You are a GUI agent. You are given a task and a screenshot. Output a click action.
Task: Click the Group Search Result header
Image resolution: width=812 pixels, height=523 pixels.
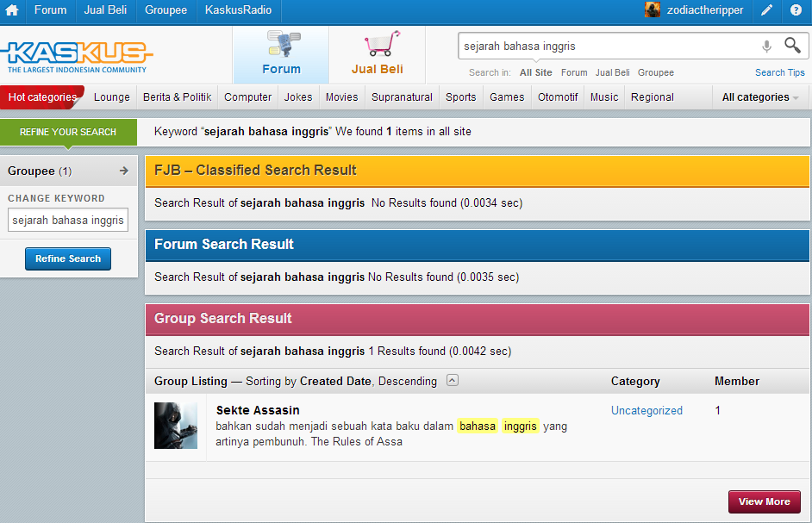click(478, 319)
